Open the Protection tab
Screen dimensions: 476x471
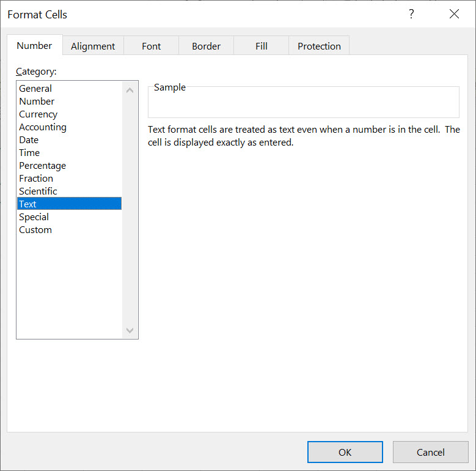tap(319, 46)
